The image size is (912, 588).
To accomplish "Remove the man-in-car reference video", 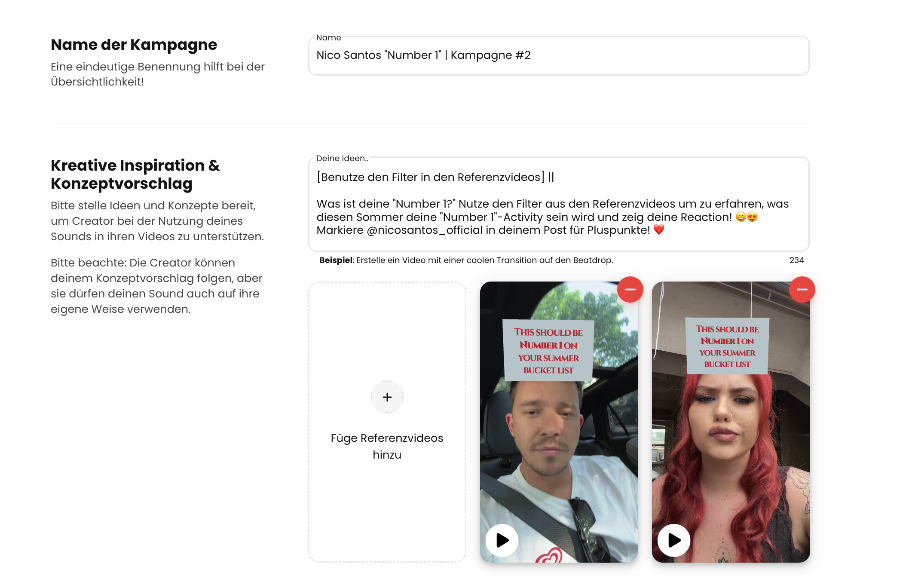I will coord(630,289).
